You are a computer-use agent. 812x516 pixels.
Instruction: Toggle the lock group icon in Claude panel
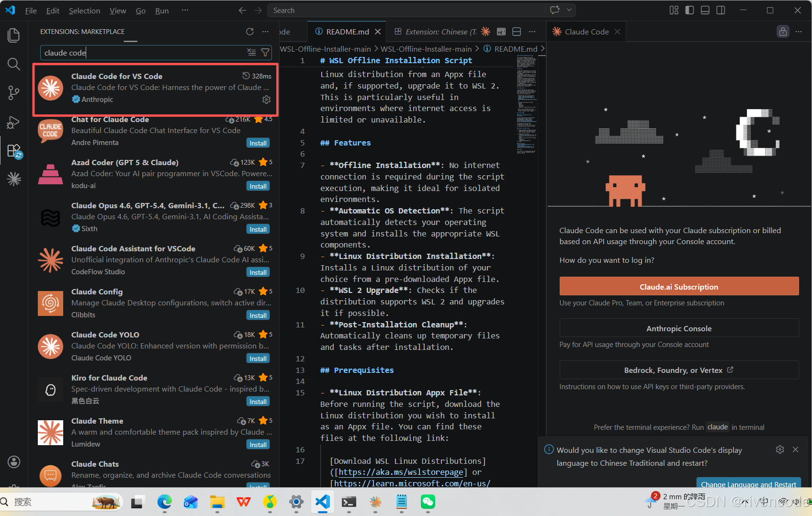[783, 32]
